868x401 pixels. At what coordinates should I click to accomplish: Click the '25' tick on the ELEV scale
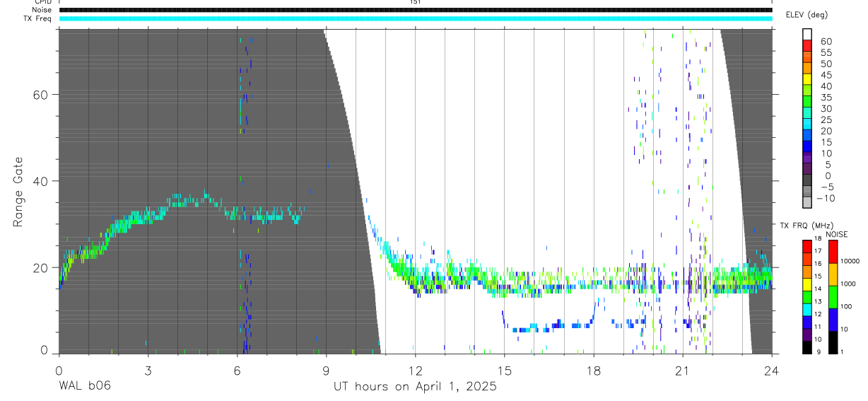coord(826,120)
